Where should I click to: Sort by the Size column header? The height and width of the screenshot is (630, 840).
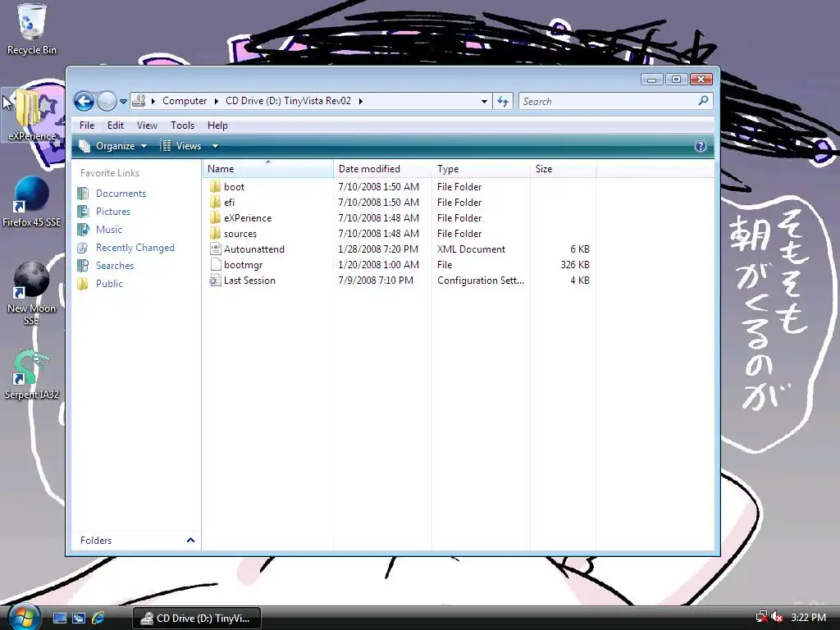point(563,169)
